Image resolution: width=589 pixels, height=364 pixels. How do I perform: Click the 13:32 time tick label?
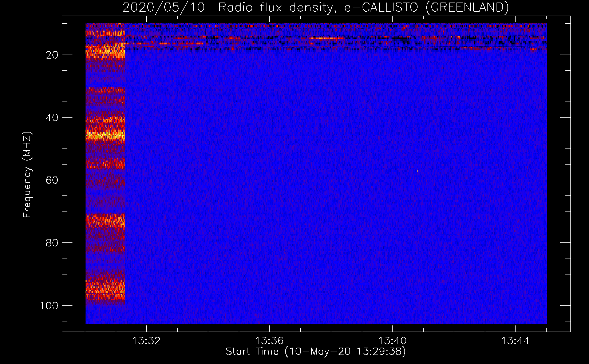[x=146, y=341]
